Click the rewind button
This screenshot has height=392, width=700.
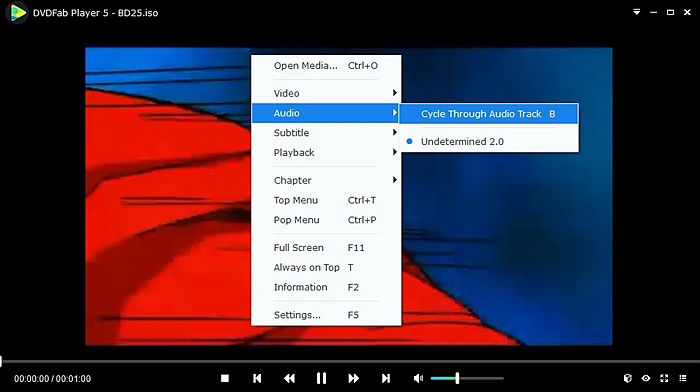[289, 378]
